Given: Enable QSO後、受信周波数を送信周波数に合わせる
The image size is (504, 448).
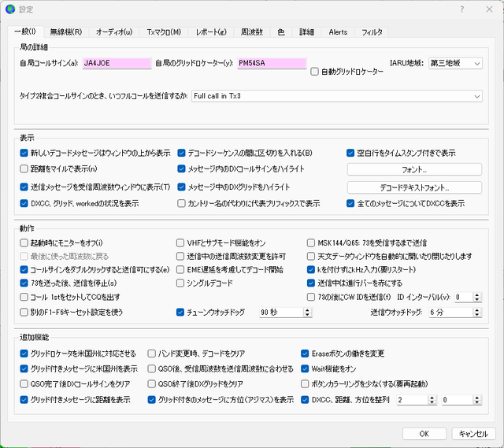Looking at the screenshot, I should (151, 368).
